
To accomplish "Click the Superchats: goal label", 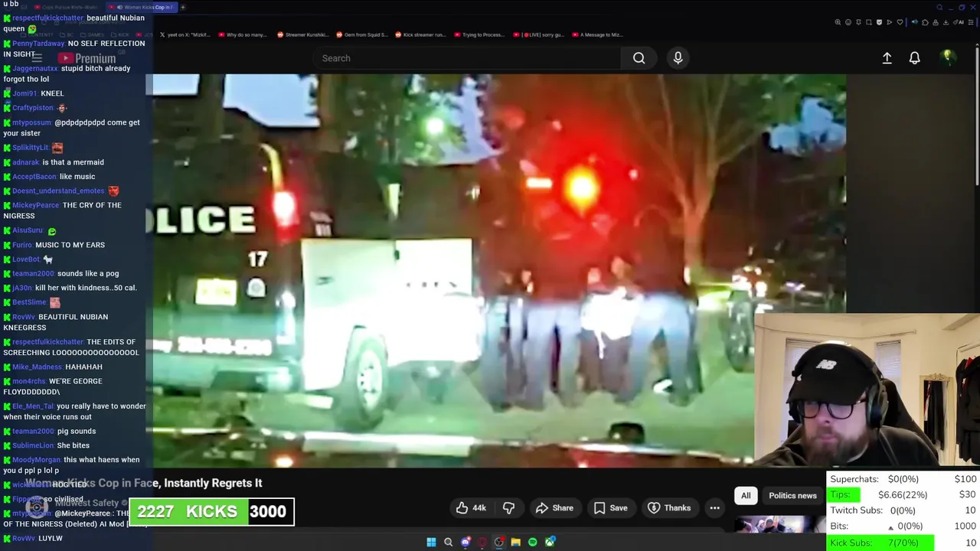I will pyautogui.click(x=854, y=479).
